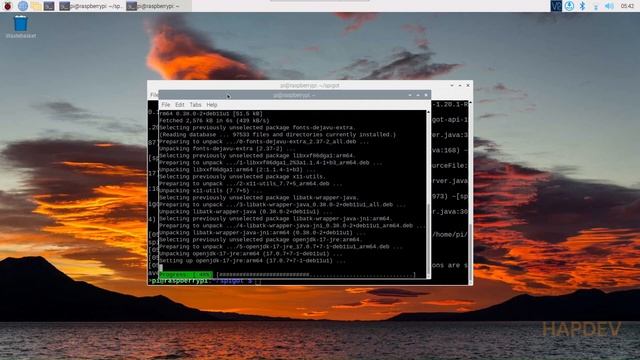The image size is (640, 360).
Task: Click the green apt Progress indicator
Action: click(186, 275)
